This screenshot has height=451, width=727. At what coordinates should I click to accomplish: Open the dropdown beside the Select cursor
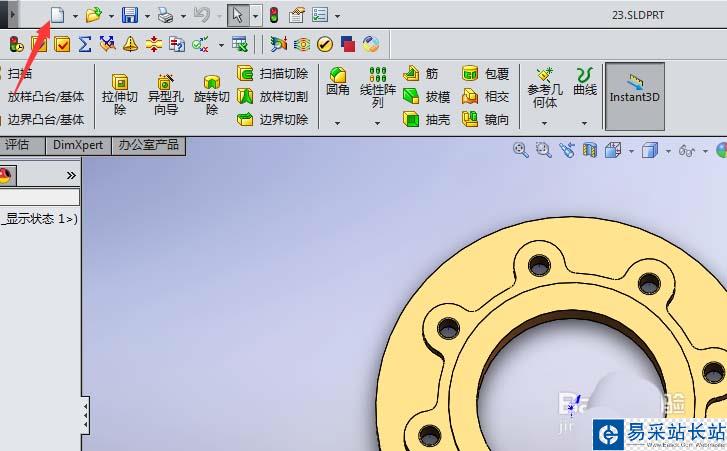pos(255,16)
